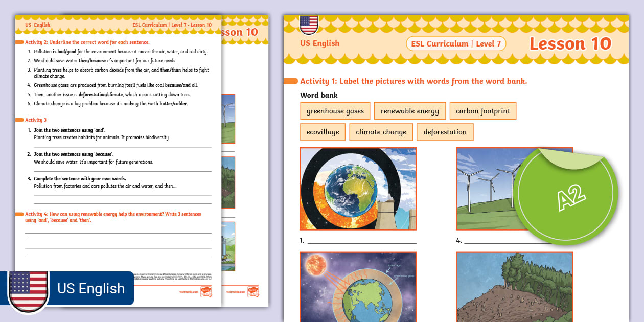Image resolution: width=644 pixels, height=322 pixels.
Task: Click the deforestation hillside illustration
Action: click(x=514, y=288)
